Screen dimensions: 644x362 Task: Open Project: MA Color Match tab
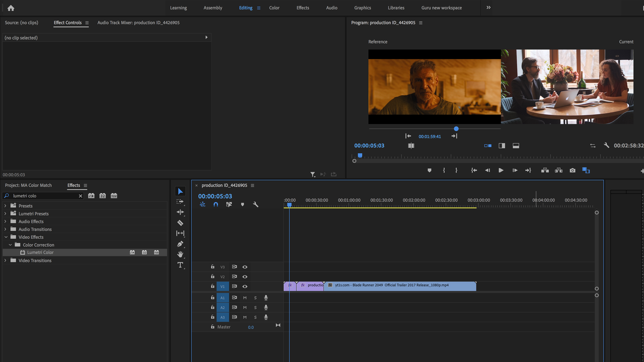pos(28,185)
